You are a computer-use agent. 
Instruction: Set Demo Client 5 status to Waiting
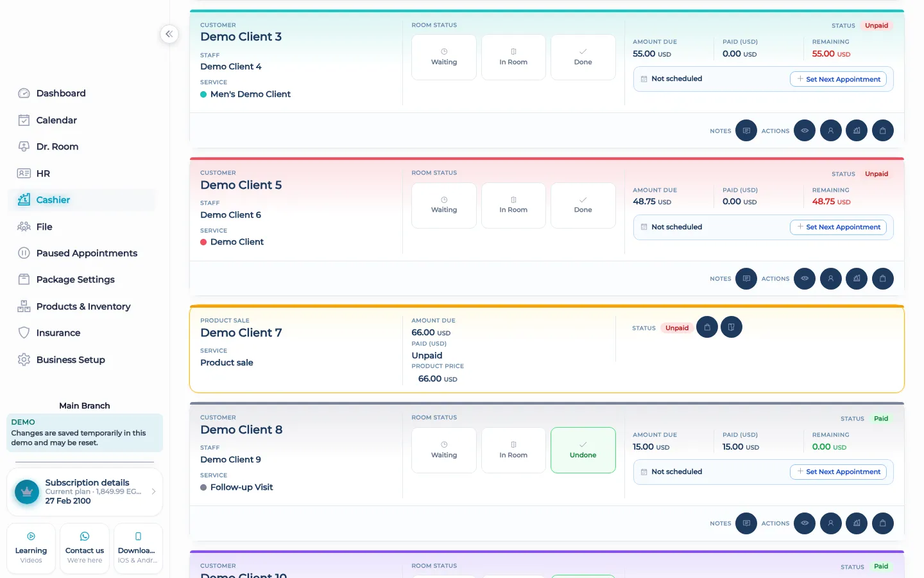click(444, 206)
